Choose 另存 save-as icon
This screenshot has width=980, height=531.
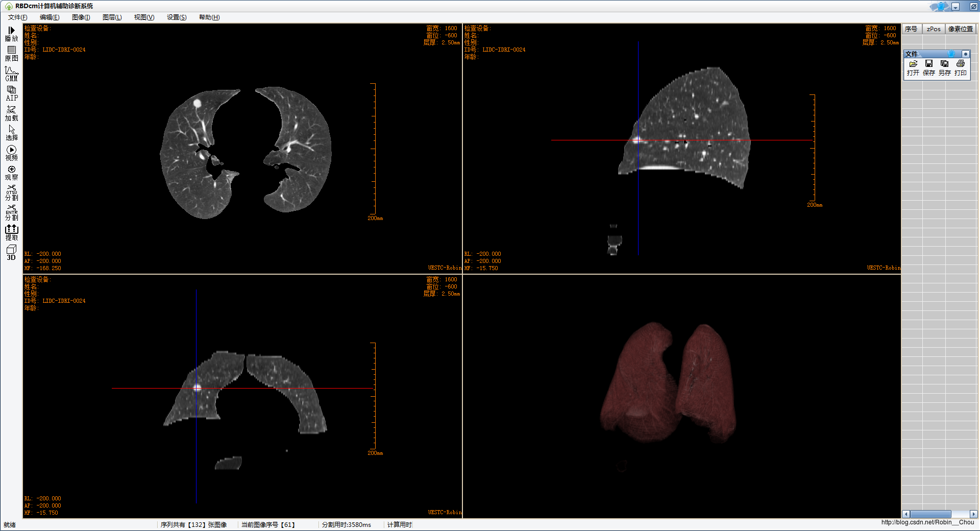click(945, 67)
